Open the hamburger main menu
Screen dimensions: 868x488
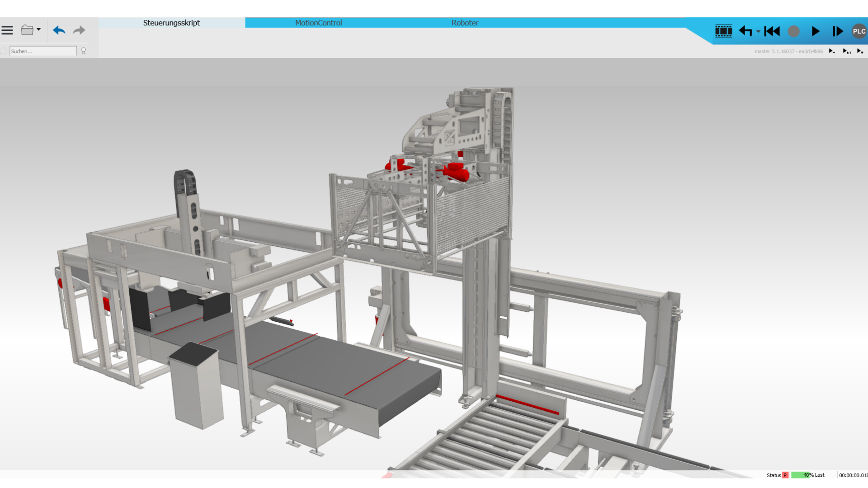7,30
